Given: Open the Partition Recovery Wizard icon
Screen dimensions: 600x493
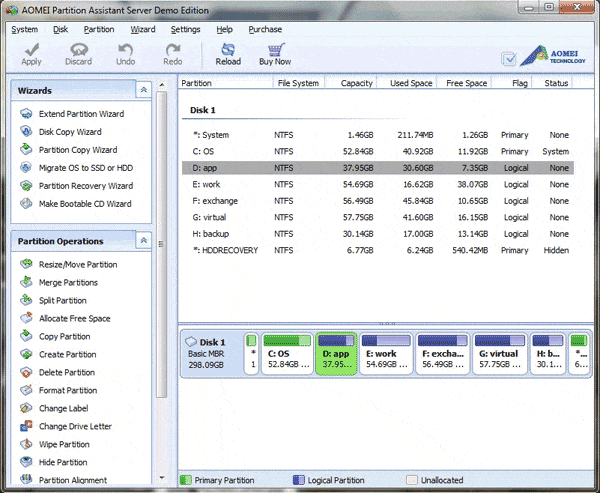Looking at the screenshot, I should [x=26, y=186].
